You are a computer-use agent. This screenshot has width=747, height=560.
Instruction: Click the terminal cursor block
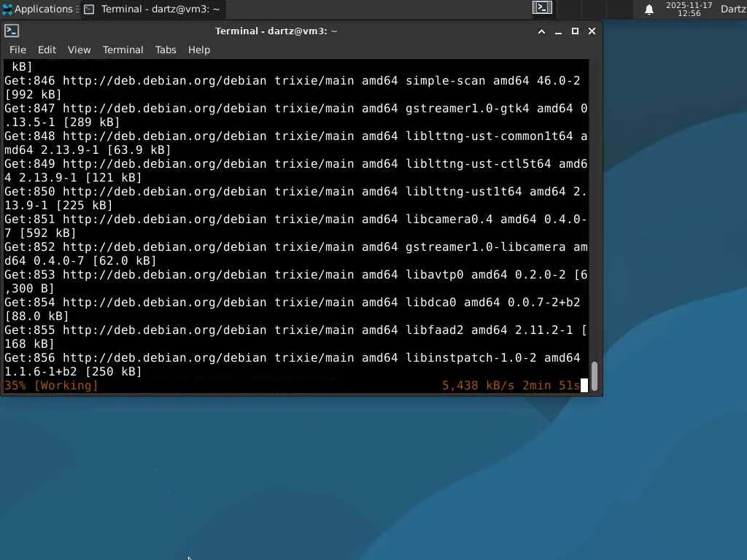click(584, 385)
